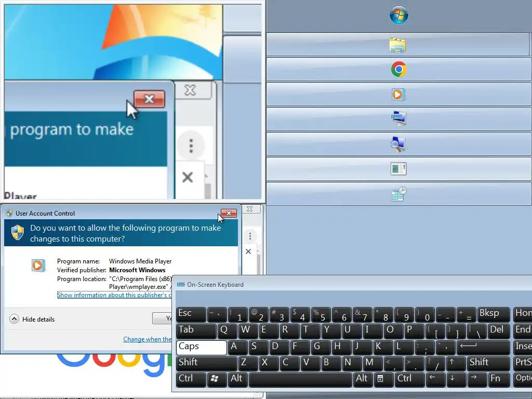This screenshot has width=532, height=399.
Task: Tap the End key
Action: [523, 331]
